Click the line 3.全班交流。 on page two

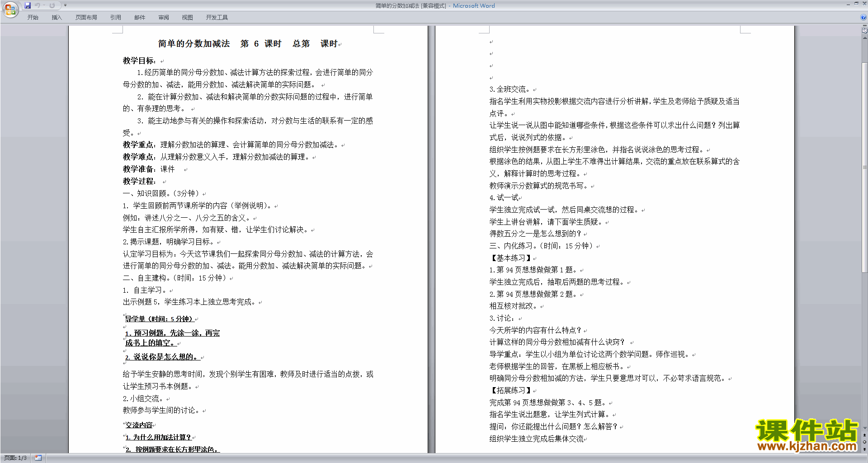click(x=510, y=89)
